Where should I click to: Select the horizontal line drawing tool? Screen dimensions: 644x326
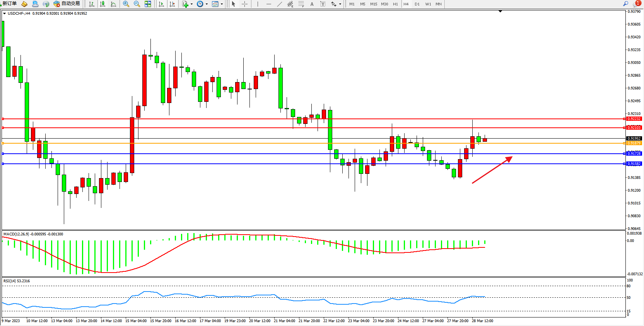[268, 4]
